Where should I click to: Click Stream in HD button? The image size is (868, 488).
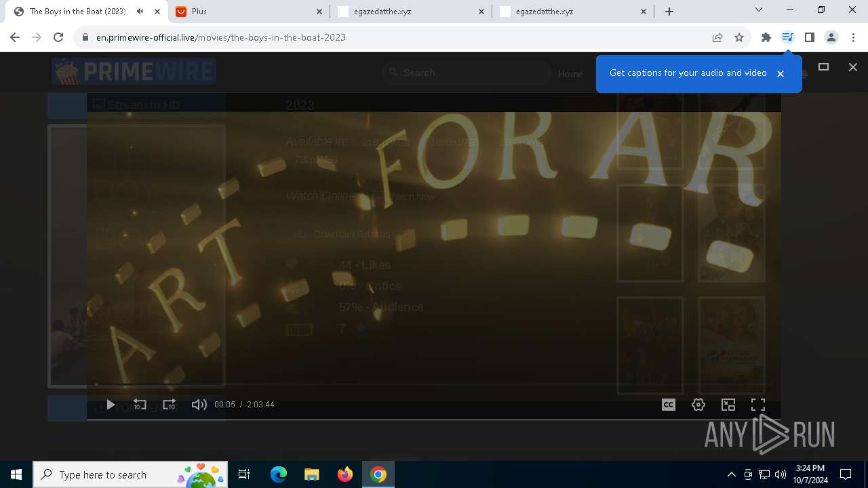click(136, 104)
